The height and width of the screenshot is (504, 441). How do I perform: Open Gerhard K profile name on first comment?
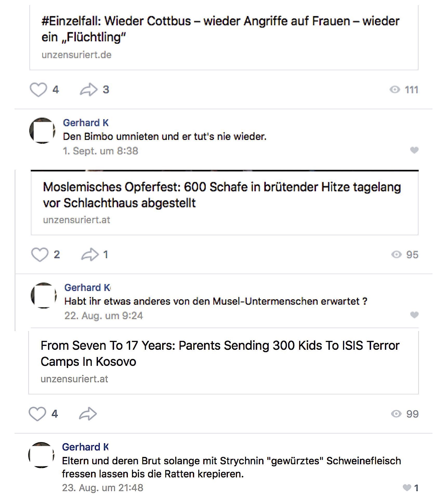click(86, 123)
